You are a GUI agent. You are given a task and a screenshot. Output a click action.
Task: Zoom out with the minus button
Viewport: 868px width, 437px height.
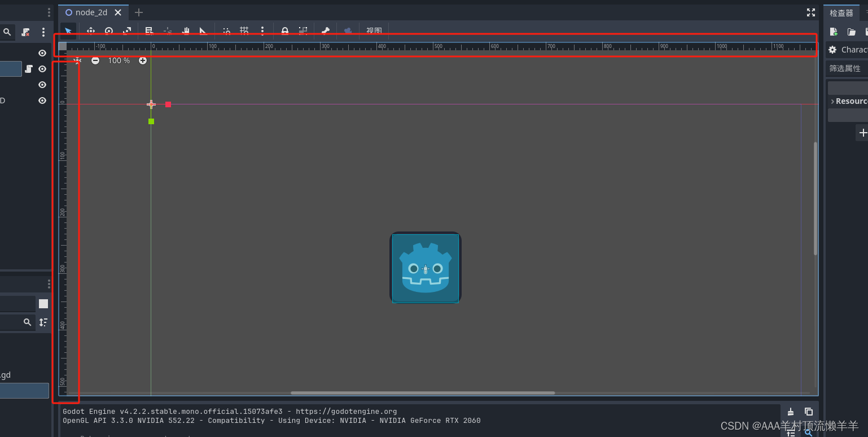click(x=95, y=60)
